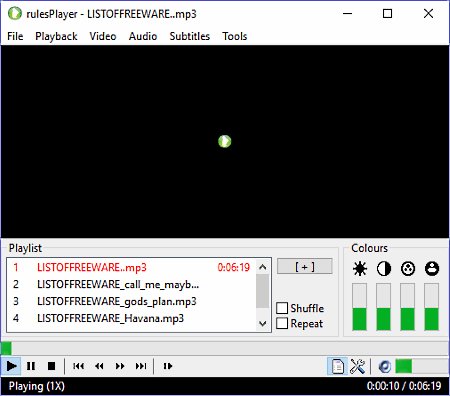Image resolution: width=450 pixels, height=396 pixels.
Task: Open the tools and settings icon
Action: point(358,366)
